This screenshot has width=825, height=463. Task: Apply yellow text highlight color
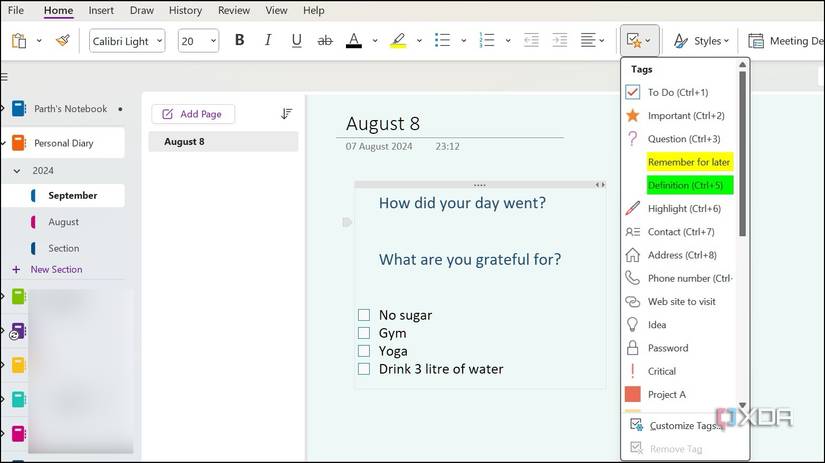tap(398, 41)
